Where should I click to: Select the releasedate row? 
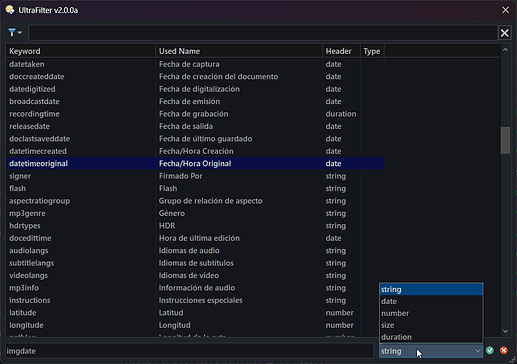point(195,126)
